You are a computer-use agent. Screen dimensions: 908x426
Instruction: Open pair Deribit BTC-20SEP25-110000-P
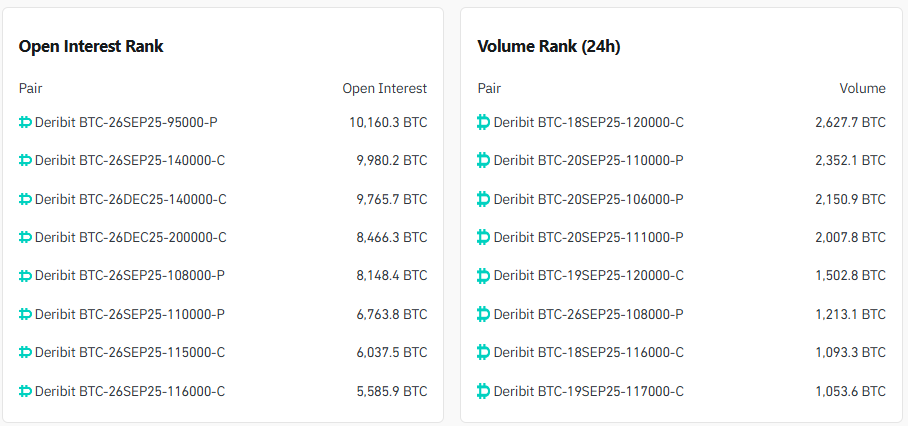[x=588, y=161]
